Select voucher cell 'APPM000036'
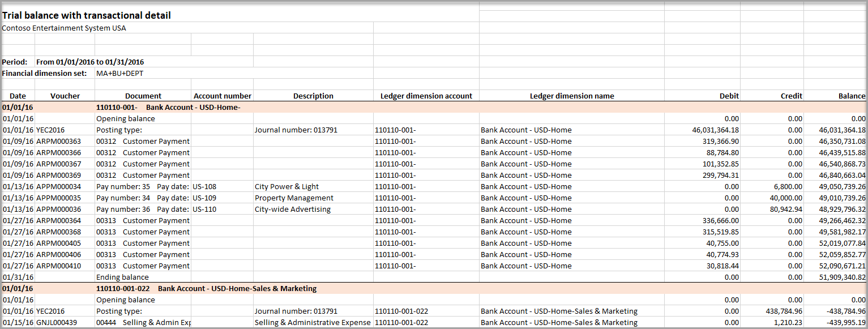The width and height of the screenshot is (868, 329). click(58, 209)
